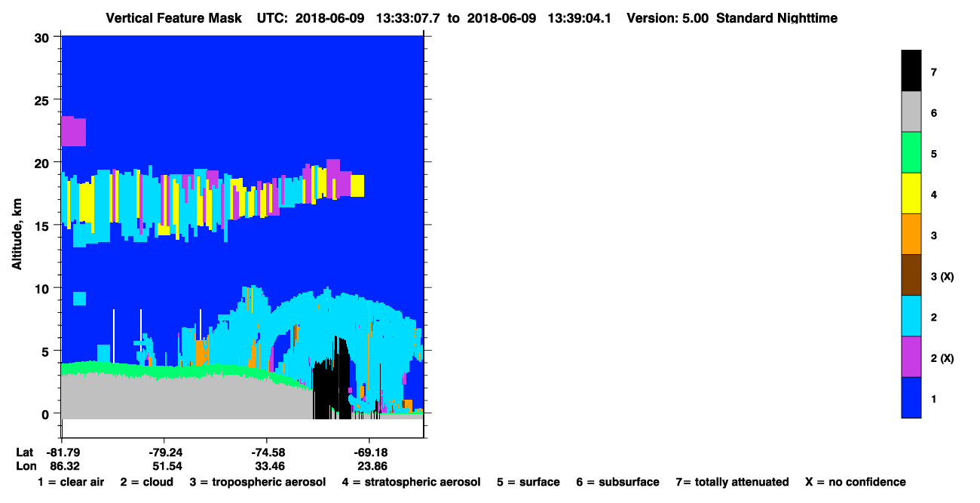This screenshot has height=503, width=980.
Task: Click the cyan legend swatch labeled 2
Action: coord(911,315)
